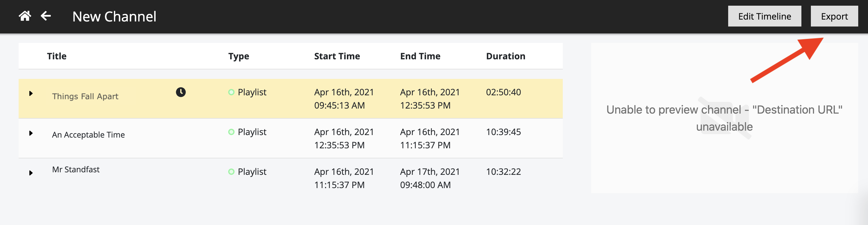Image resolution: width=868 pixels, height=225 pixels.
Task: Click green status circle for An Acceptable Time
Action: click(x=231, y=132)
